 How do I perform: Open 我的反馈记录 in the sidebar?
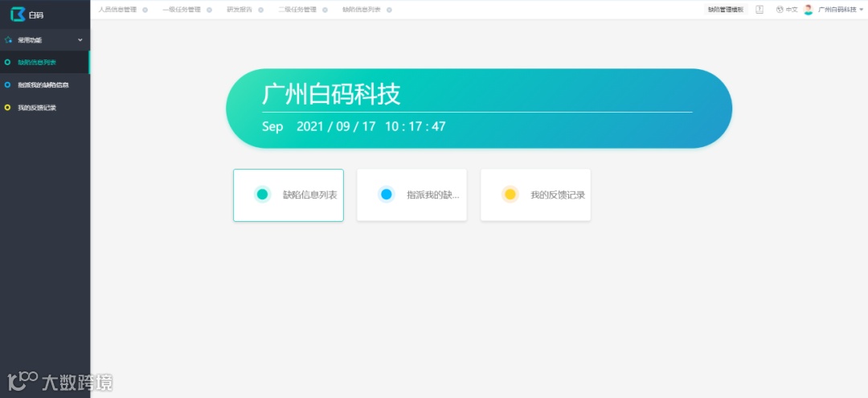[x=45, y=108]
